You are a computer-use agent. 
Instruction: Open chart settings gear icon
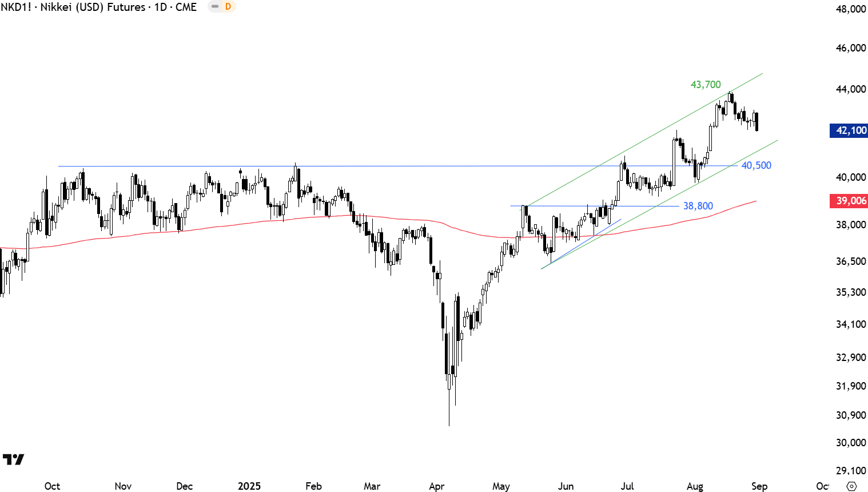coord(851,486)
